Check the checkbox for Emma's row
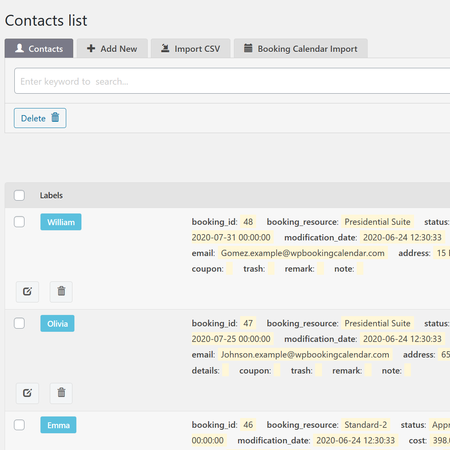The width and height of the screenshot is (450, 450). click(x=19, y=425)
